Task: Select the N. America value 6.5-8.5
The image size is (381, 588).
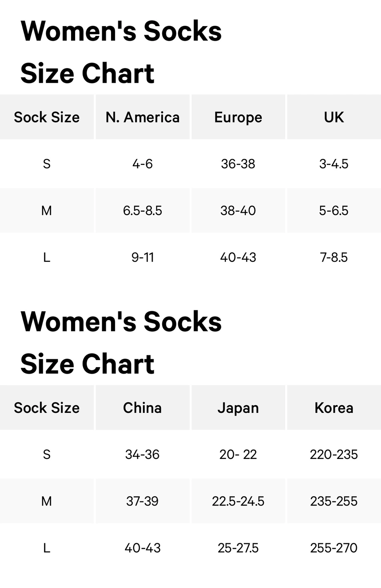Action: (x=143, y=211)
